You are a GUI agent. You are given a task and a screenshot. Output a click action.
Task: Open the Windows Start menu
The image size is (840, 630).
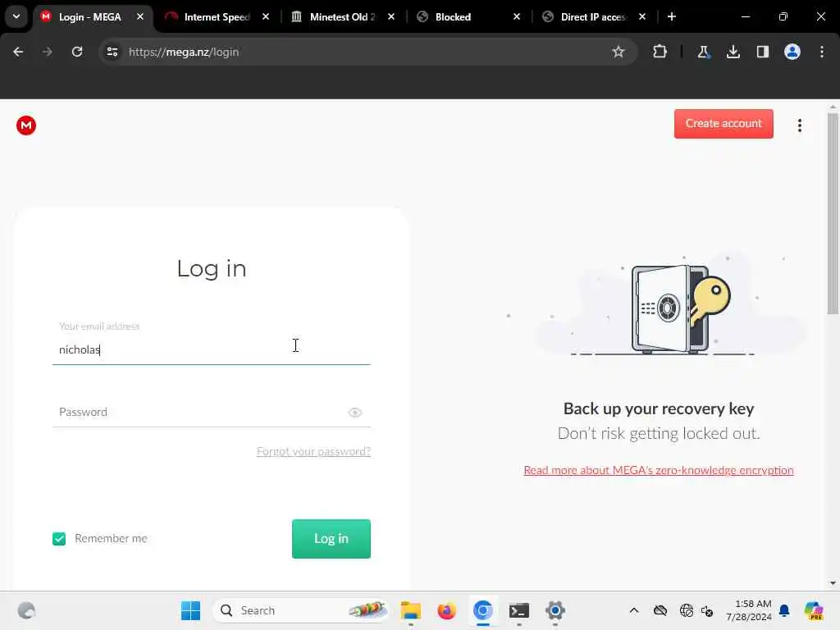(x=190, y=610)
